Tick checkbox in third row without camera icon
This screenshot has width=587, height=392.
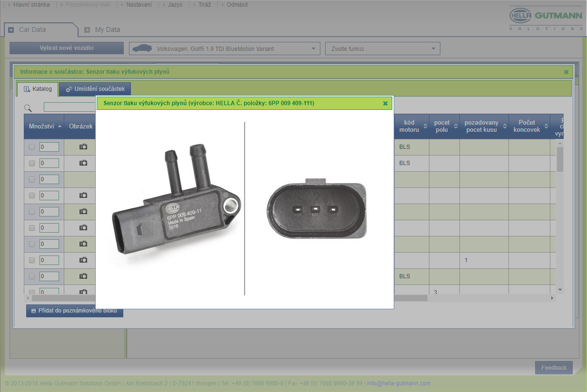(32, 180)
